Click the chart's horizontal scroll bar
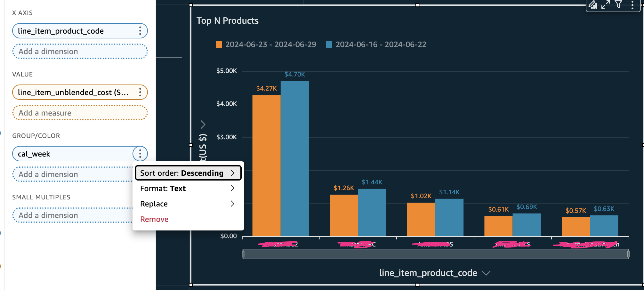 (435, 254)
